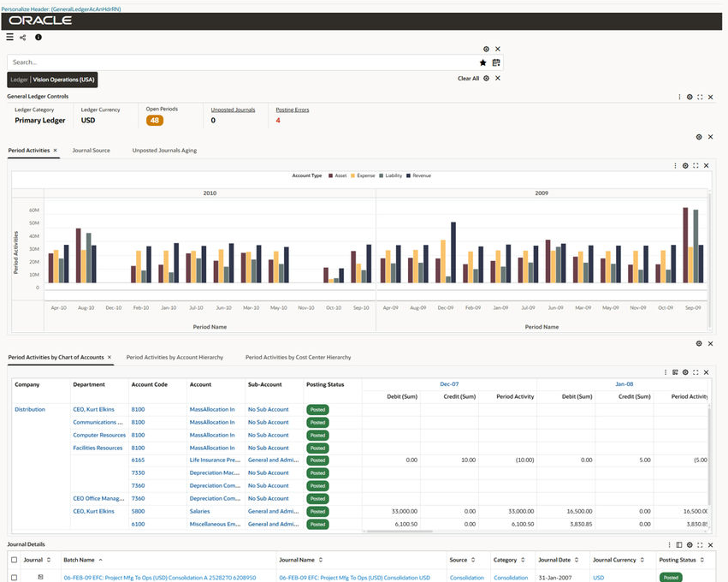Sort by Journal Name column arrows

pos(321,560)
